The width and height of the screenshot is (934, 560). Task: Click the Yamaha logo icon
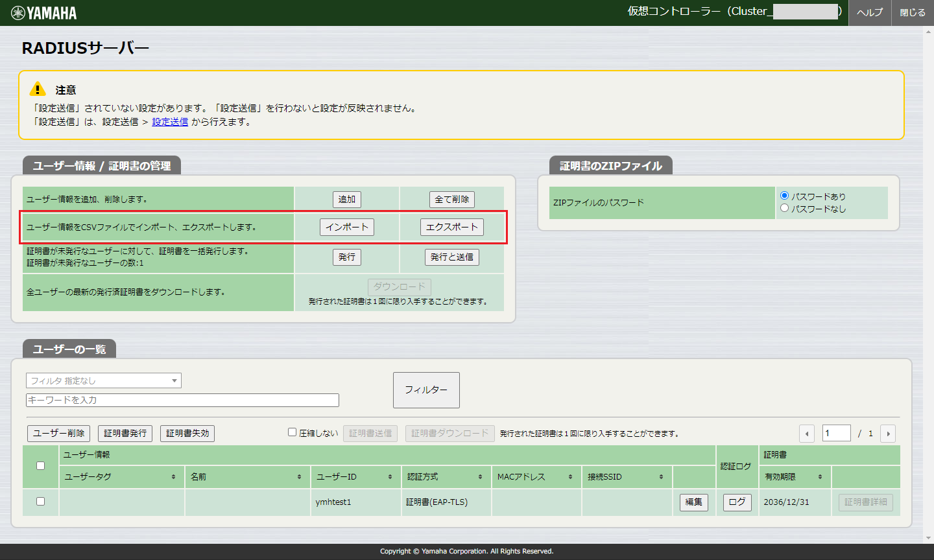pos(18,11)
